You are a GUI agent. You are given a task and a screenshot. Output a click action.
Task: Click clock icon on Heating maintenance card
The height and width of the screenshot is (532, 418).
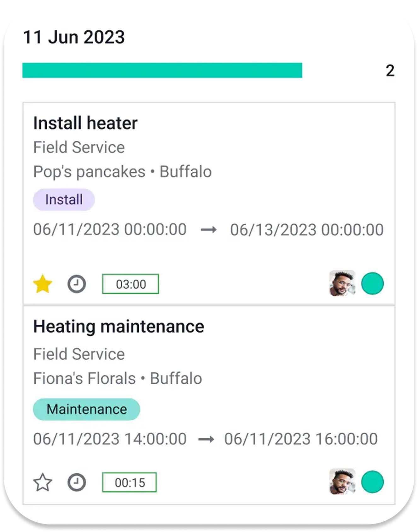click(x=77, y=482)
